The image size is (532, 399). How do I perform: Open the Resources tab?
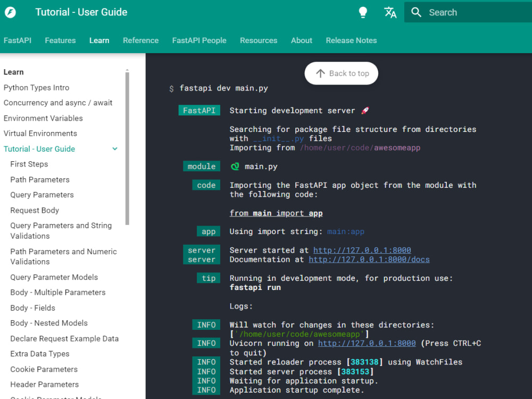tap(259, 40)
